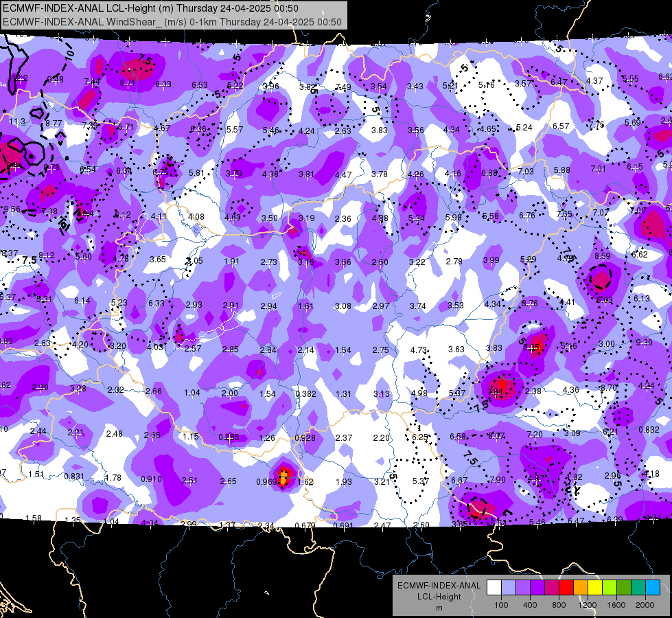Click the yellow legend swatch at 1200
672x618 pixels.
(x=595, y=588)
